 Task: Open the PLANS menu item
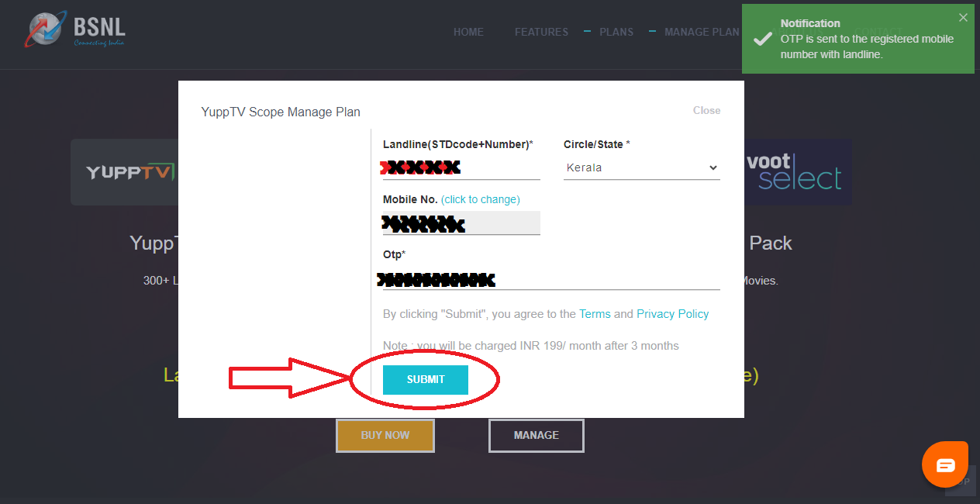point(616,32)
